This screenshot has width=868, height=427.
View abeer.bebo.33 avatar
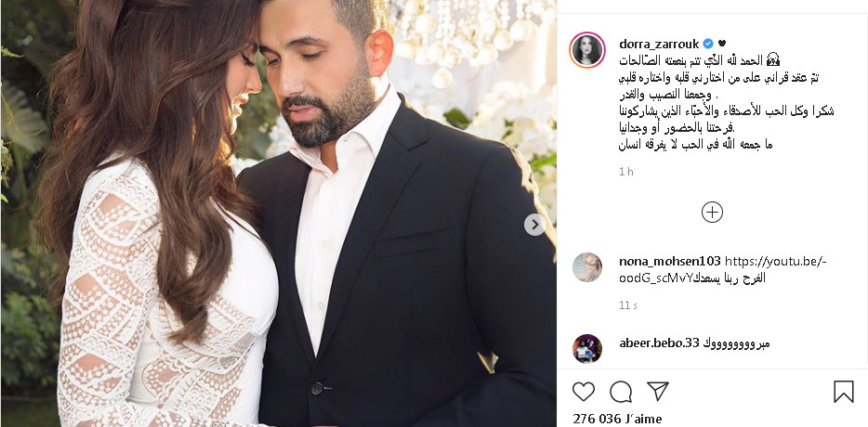(586, 348)
